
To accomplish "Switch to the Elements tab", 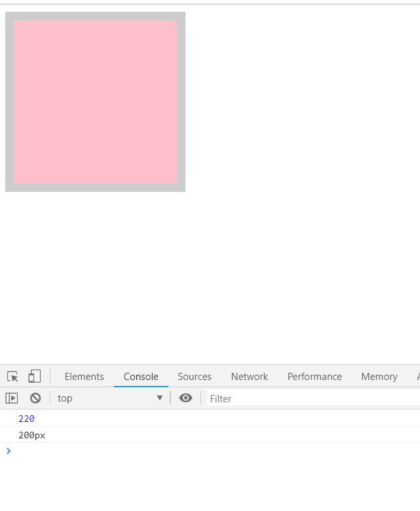I will (84, 377).
